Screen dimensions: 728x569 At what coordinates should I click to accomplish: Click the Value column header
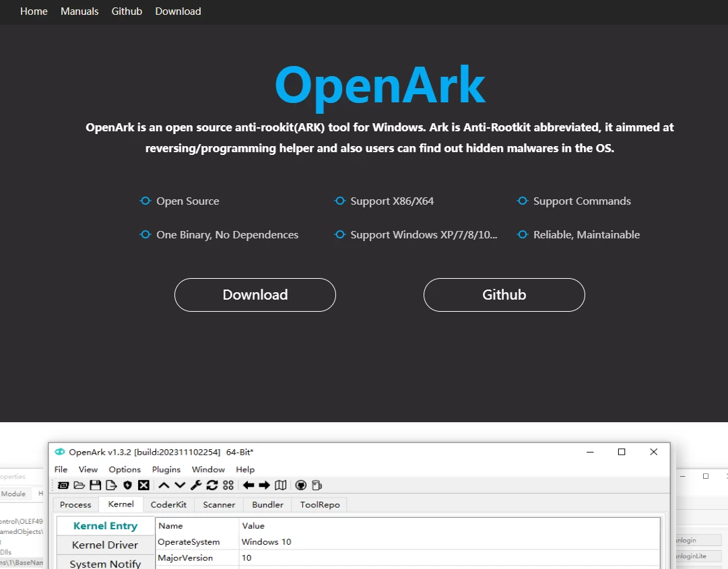point(449,526)
